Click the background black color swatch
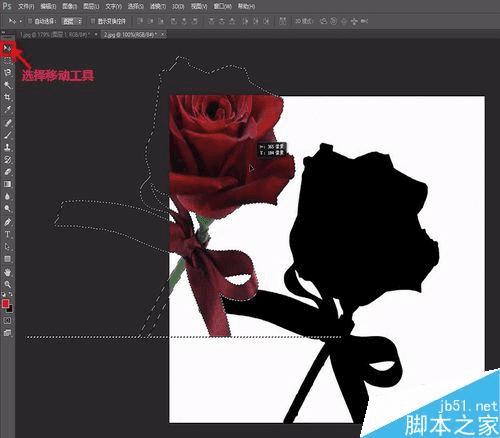 pos(10,309)
